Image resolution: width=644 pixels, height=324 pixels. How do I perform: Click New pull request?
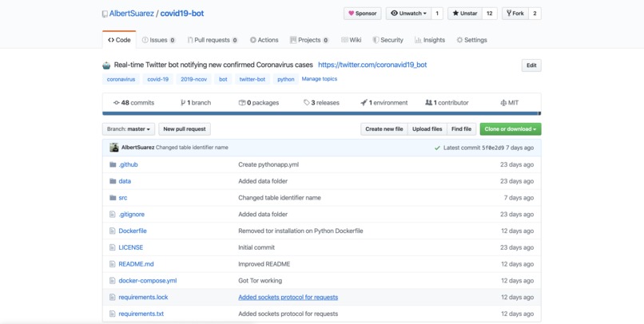point(185,128)
